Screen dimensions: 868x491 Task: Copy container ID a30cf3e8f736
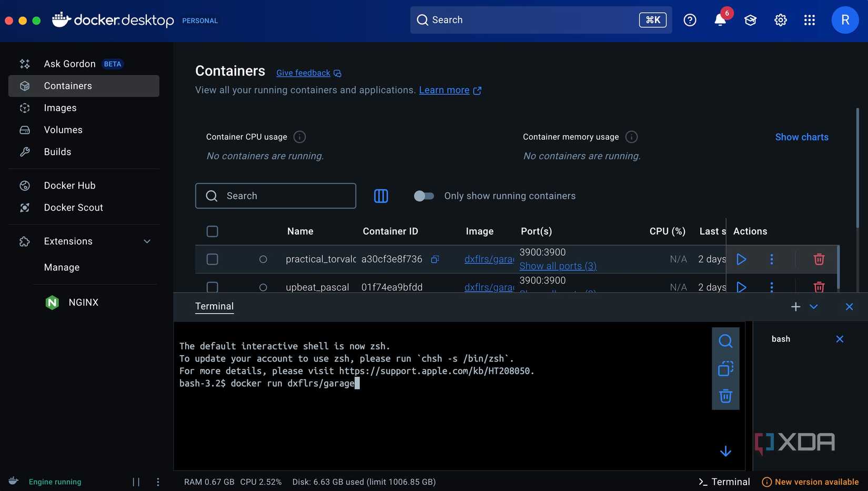(434, 259)
